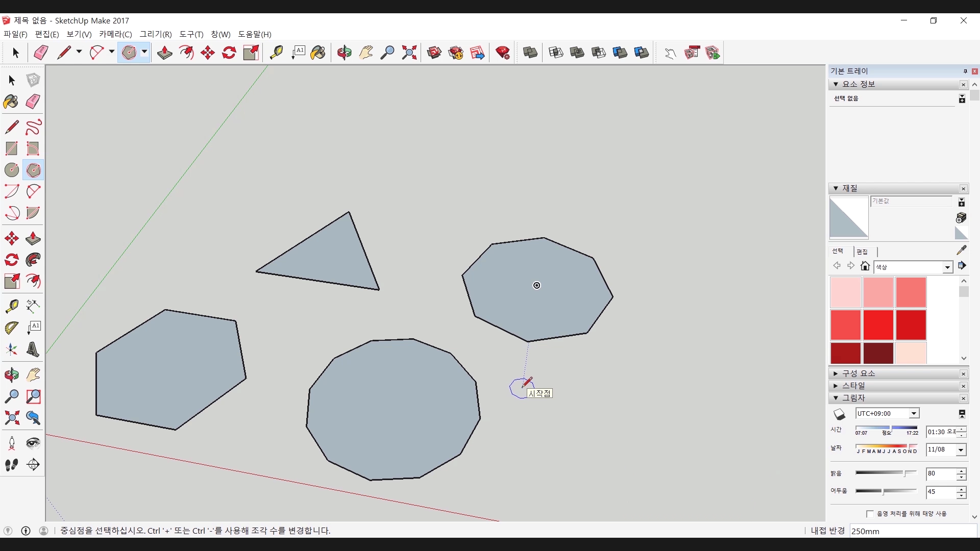Click the Paint Bucket tool in left toolbar
This screenshot has height=551, width=980.
(x=11, y=102)
